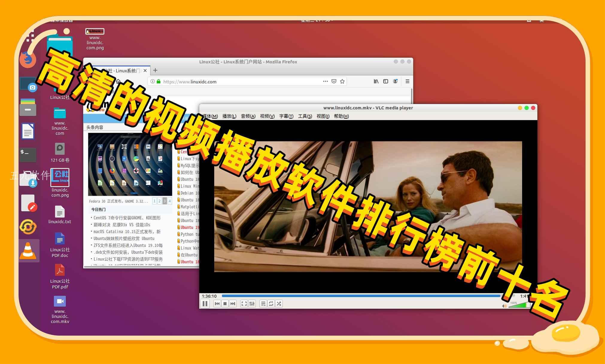Open the Files manager in dock
The image size is (605, 364).
pyautogui.click(x=28, y=107)
